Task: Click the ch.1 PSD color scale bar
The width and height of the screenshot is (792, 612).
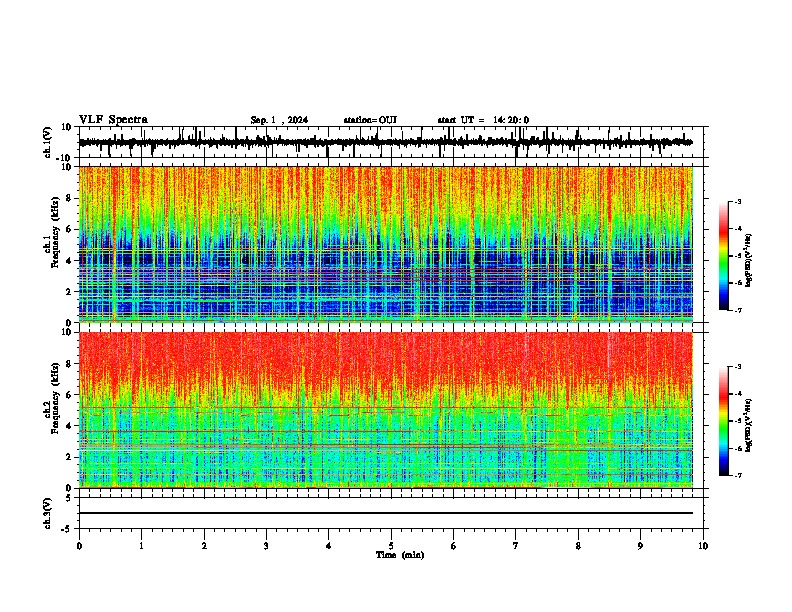Action: 724,256
